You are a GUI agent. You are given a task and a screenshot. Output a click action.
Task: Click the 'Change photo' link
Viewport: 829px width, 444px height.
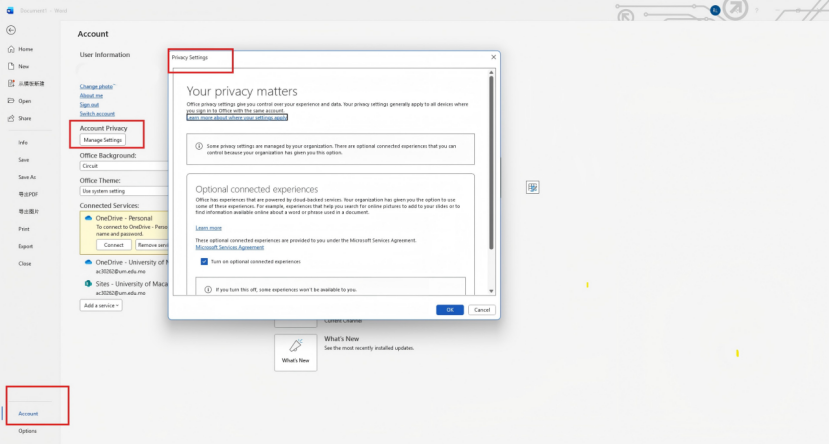click(96, 86)
